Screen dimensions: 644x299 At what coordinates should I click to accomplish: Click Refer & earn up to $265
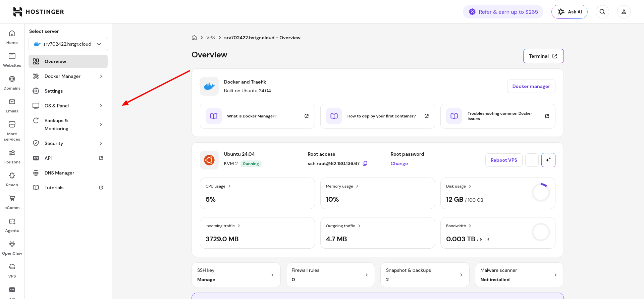503,12
